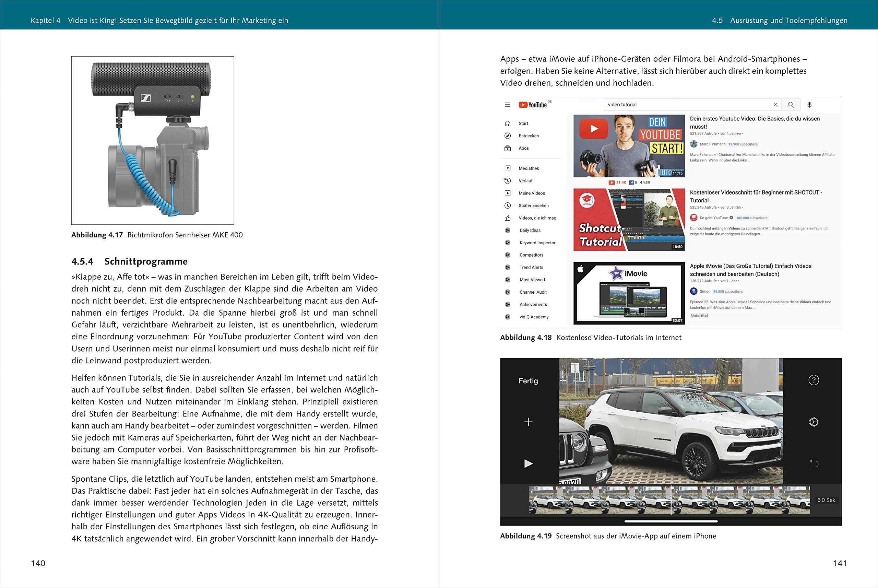Tap the play button in iMovie
878x588 pixels.
528,464
